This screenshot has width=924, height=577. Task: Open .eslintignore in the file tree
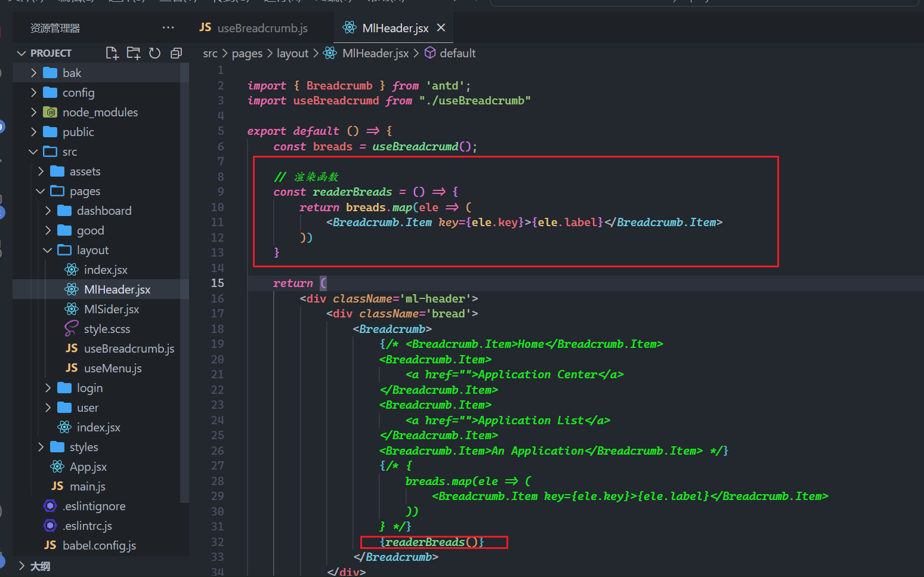tap(94, 506)
